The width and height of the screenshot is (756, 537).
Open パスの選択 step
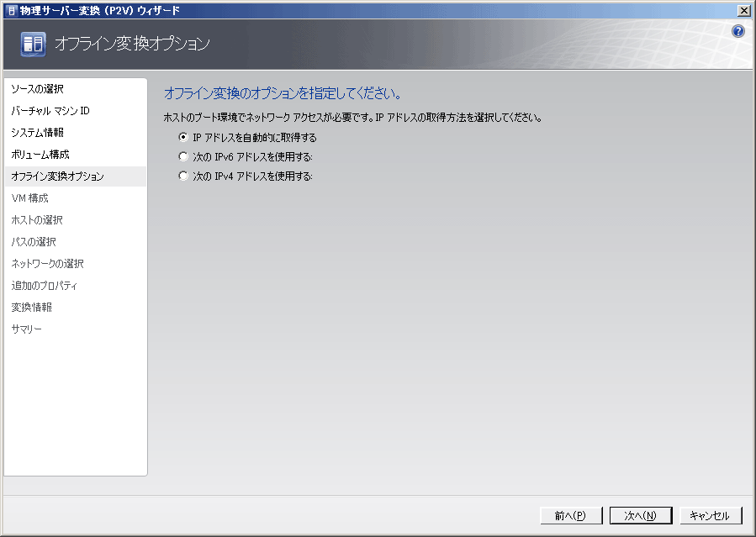[34, 242]
